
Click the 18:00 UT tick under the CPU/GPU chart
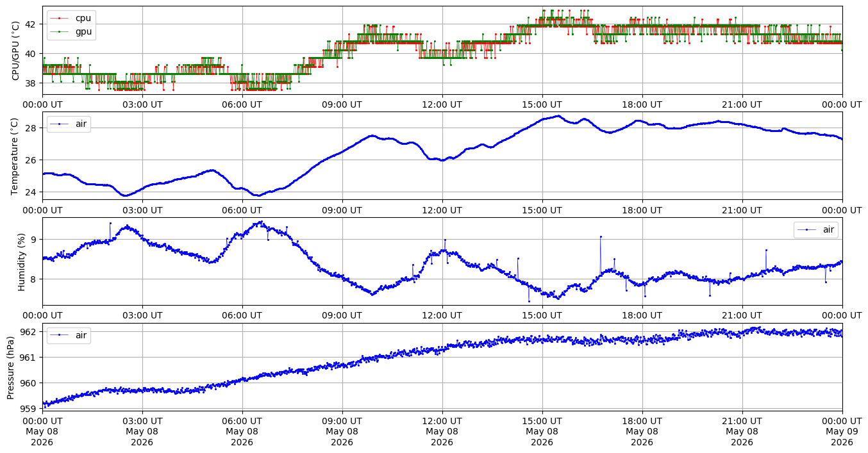pos(642,104)
